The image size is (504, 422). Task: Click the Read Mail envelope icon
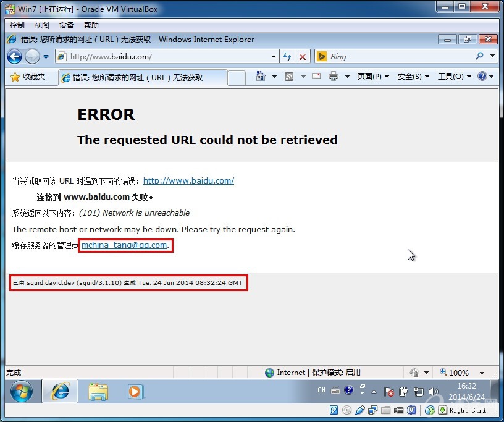[316, 77]
